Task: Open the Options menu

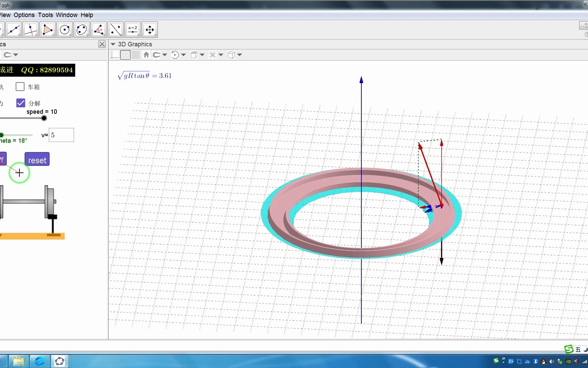Action: (x=24, y=15)
